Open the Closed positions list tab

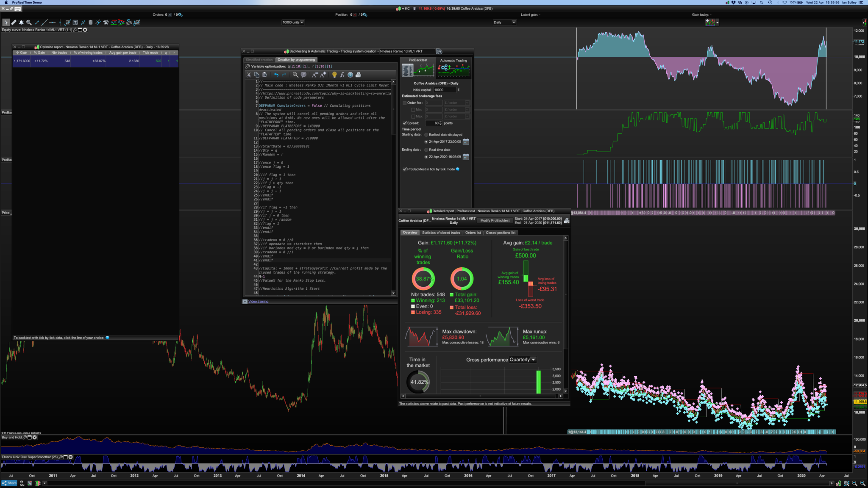tap(501, 233)
